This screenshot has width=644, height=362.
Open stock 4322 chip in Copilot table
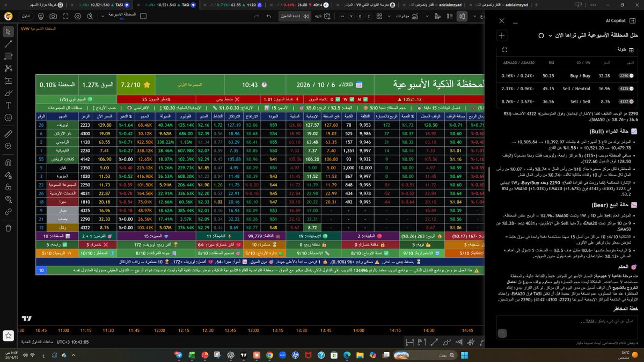(626, 100)
